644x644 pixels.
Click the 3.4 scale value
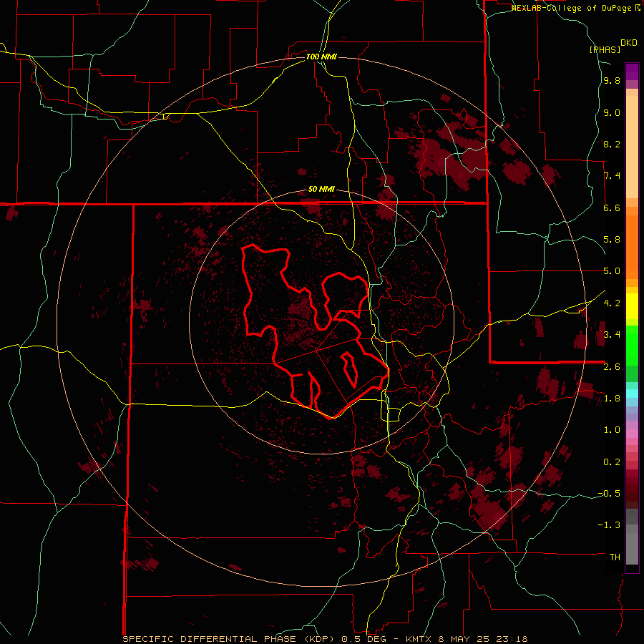[612, 334]
